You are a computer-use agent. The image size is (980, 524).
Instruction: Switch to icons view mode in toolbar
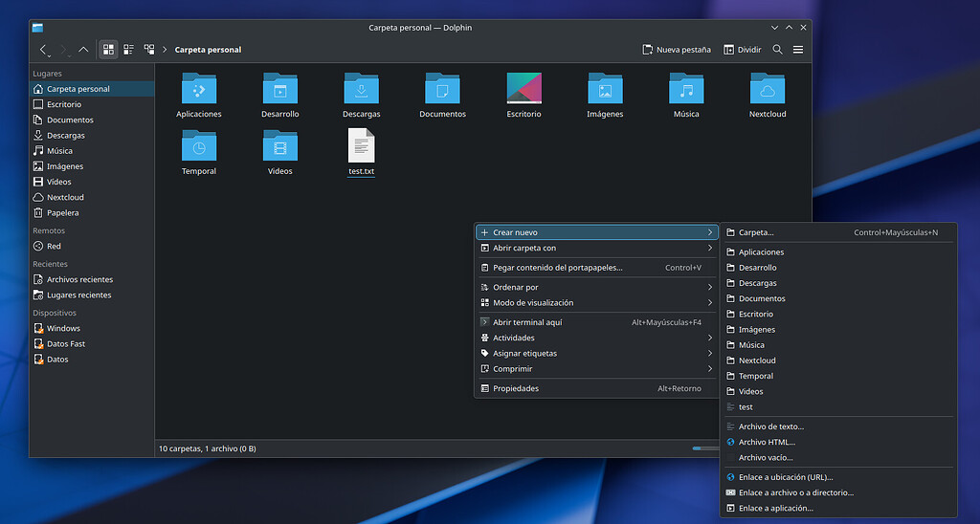[x=108, y=49]
